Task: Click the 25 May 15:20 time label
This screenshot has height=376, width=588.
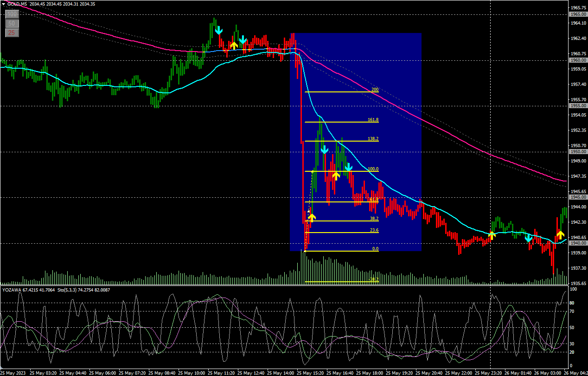Action: [x=311, y=373]
